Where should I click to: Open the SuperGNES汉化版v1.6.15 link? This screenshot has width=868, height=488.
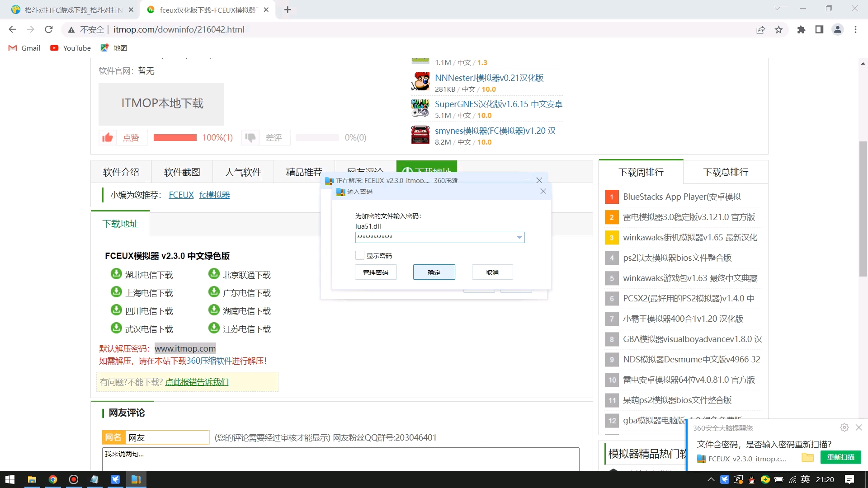pyautogui.click(x=498, y=104)
